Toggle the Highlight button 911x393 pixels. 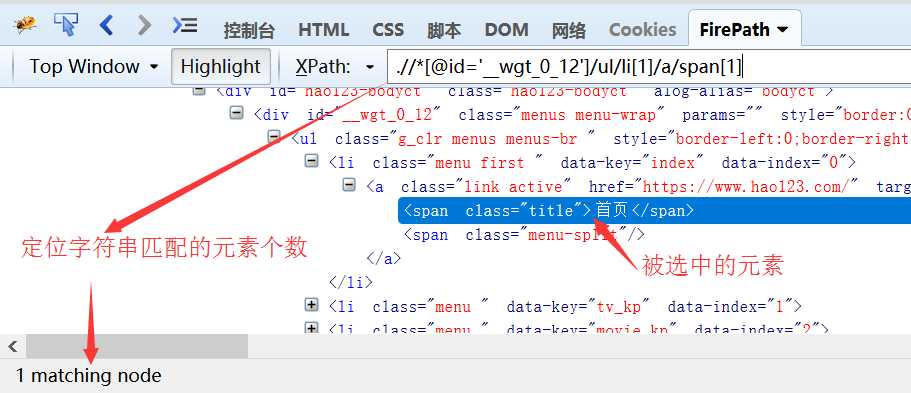[x=221, y=66]
